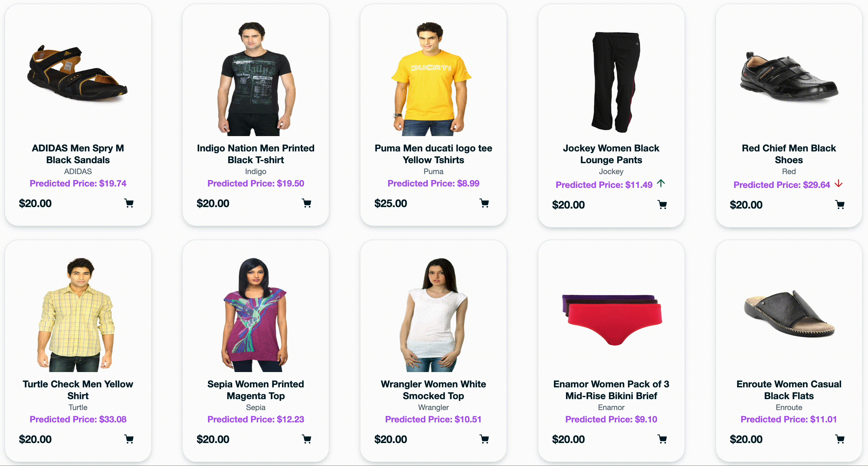Click cart icon for Indigo Nation T-shirt

(306, 203)
